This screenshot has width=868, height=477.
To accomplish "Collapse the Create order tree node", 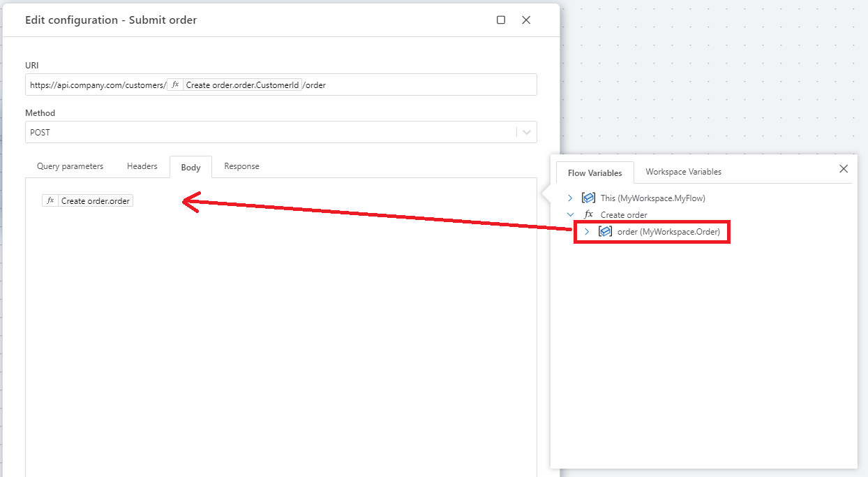I will (570, 215).
